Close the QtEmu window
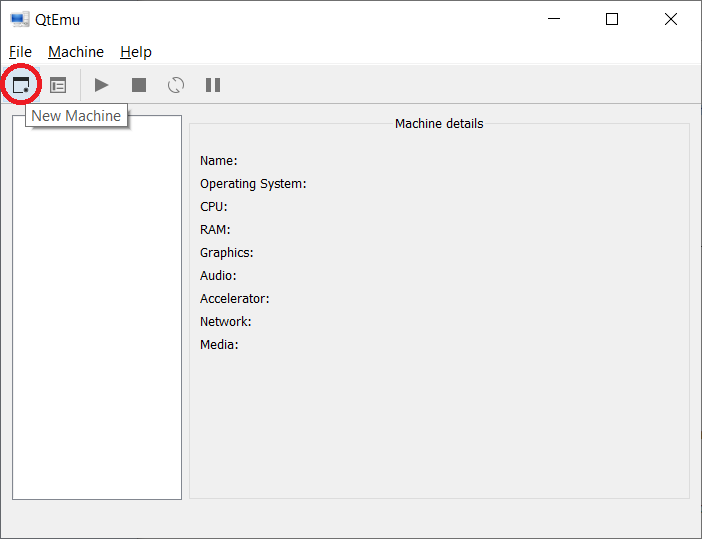The image size is (702, 539). [x=669, y=19]
